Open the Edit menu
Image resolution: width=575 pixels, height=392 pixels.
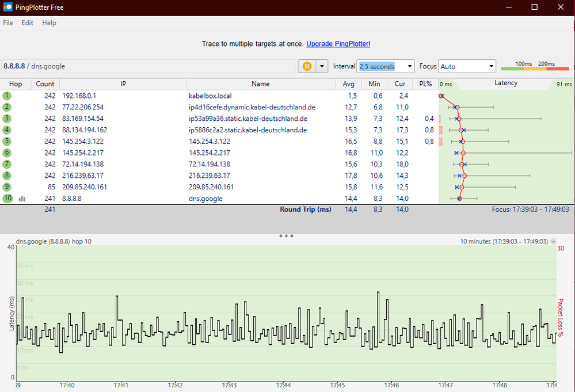(x=28, y=23)
